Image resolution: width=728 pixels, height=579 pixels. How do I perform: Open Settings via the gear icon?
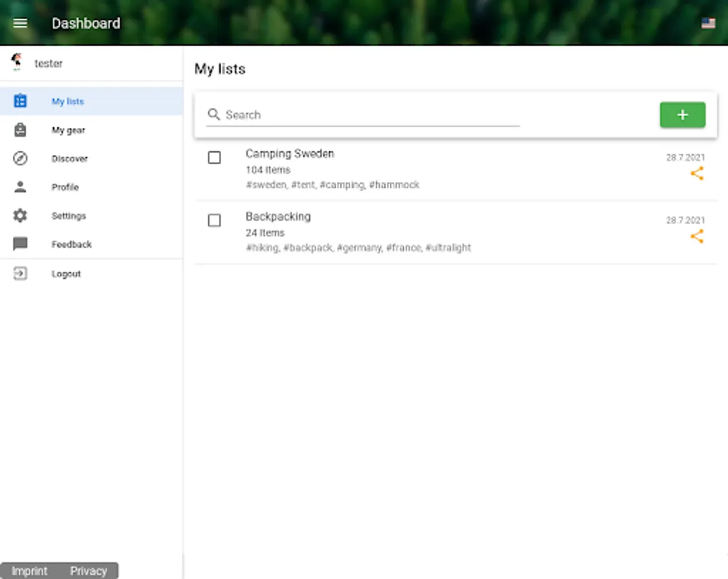click(x=20, y=216)
